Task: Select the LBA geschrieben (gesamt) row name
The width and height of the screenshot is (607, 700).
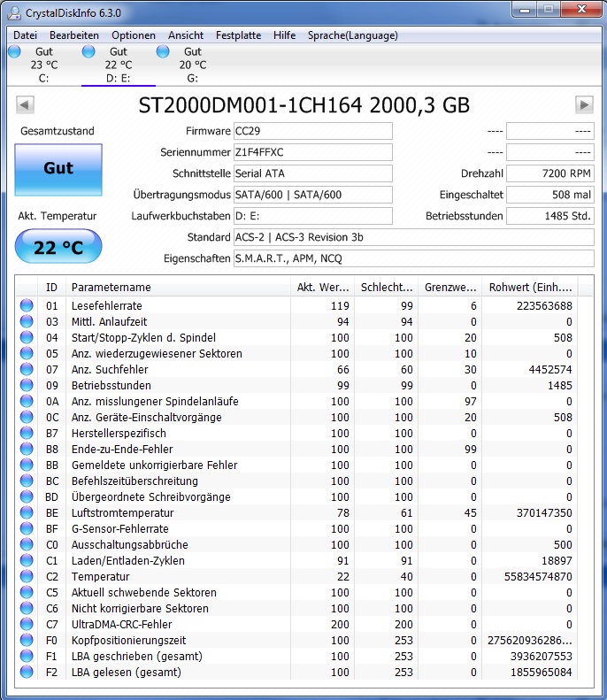Action: point(137,657)
